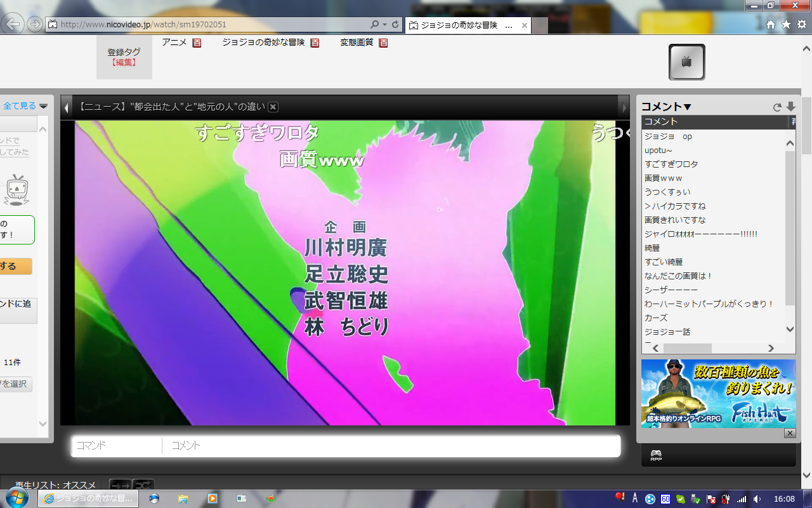The width and height of the screenshot is (812, 508).
Task: Show the previous news ticker item
Action: pos(66,108)
